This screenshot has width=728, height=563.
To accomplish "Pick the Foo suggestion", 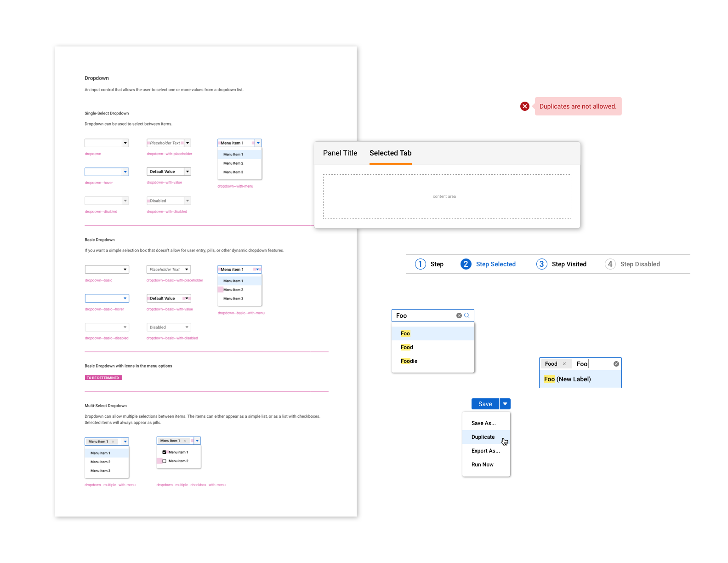I will pyautogui.click(x=433, y=333).
